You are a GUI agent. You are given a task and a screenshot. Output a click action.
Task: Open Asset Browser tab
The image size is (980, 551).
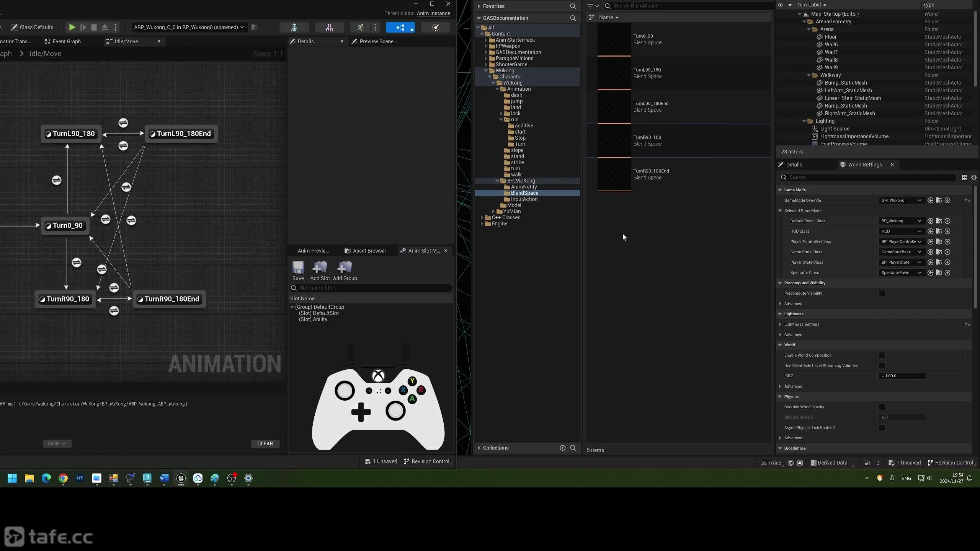[366, 251]
